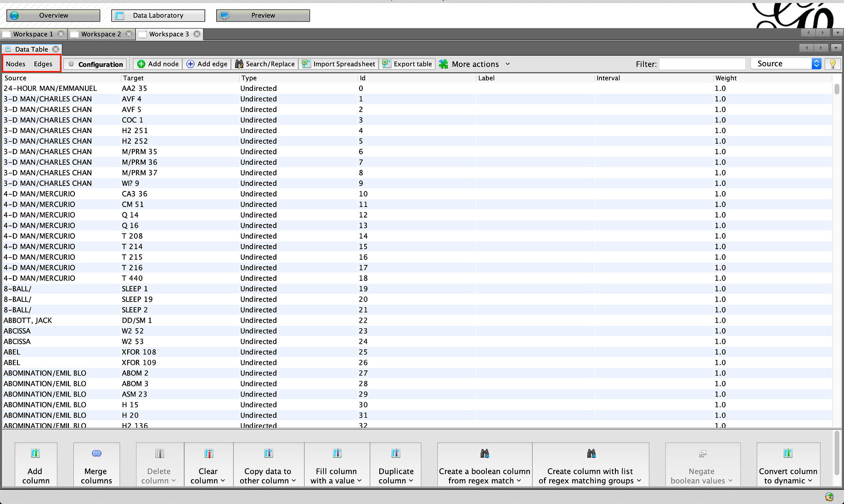Click the lightbulb help icon
This screenshot has height=504, width=844.
pos(833,64)
